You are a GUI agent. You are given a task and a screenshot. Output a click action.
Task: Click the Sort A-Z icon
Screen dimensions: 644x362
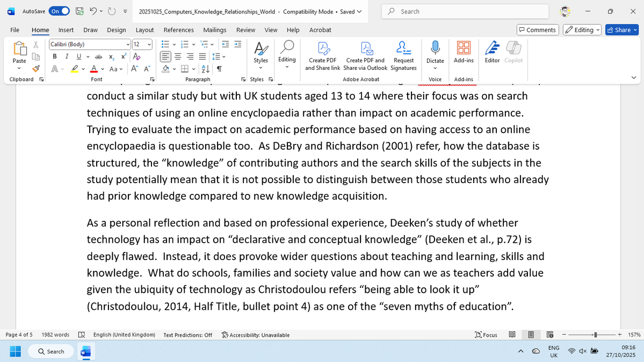pyautogui.click(x=206, y=69)
